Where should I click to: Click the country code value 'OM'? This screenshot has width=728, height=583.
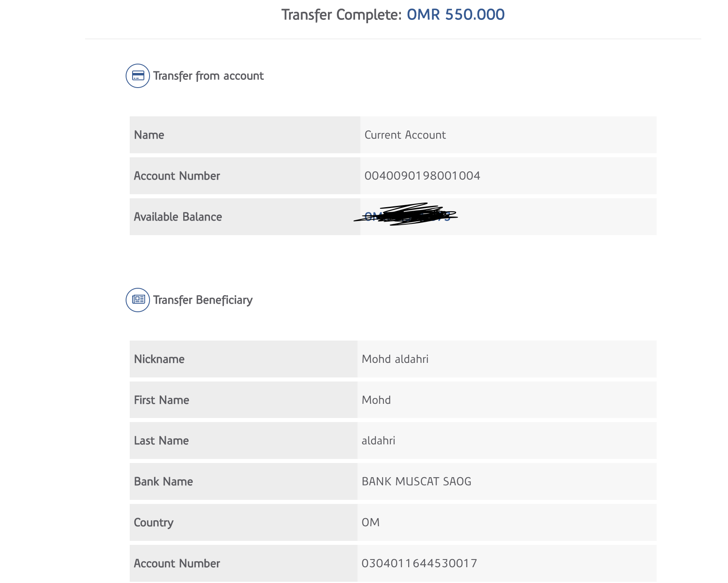pos(370,522)
